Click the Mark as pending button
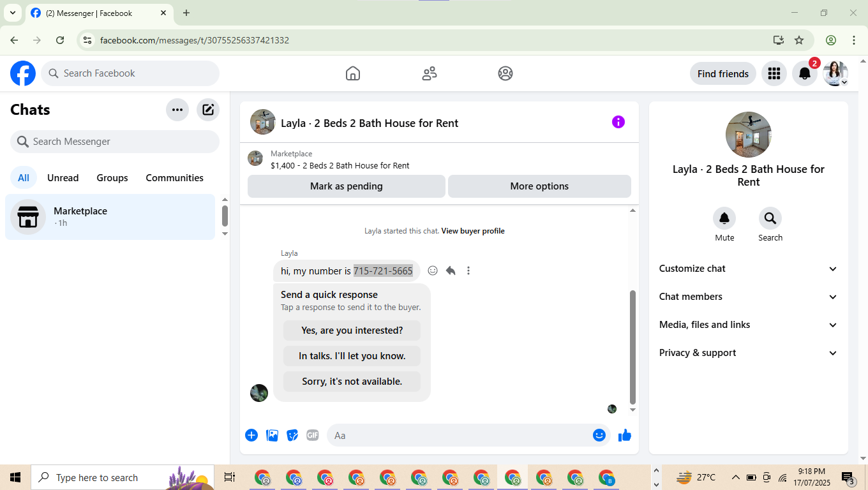Viewport: 868px width, 490px height. pos(347,186)
